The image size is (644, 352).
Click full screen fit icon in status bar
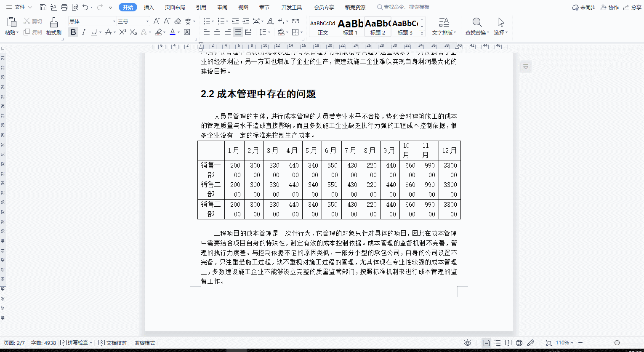[x=549, y=343]
